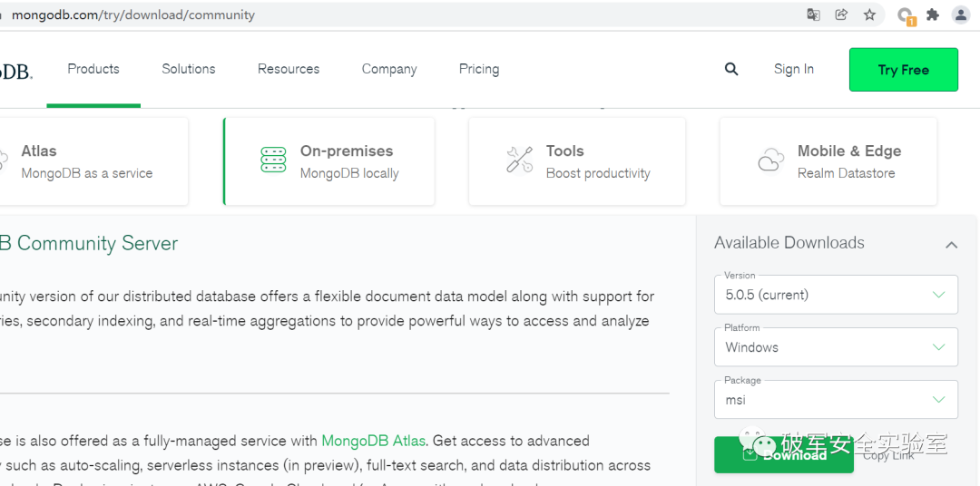
Task: Follow the MongoDB Atlas link
Action: click(x=373, y=441)
